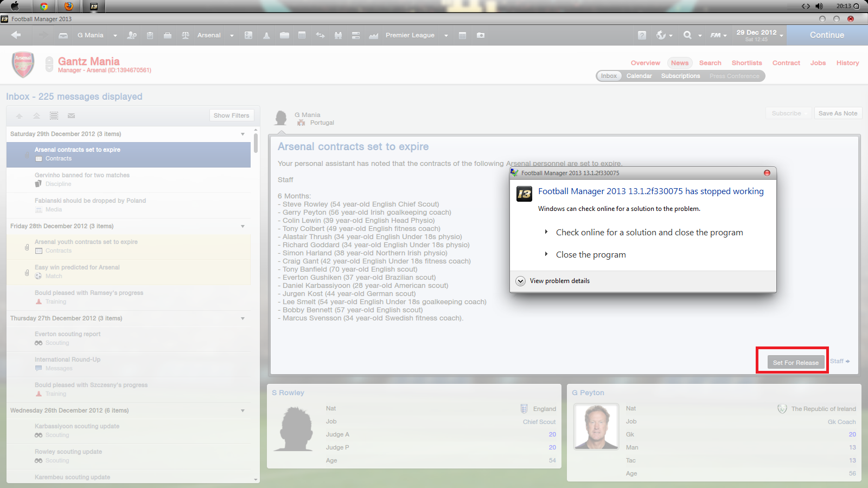868x488 pixels.
Task: Open the History tab
Action: click(847, 63)
